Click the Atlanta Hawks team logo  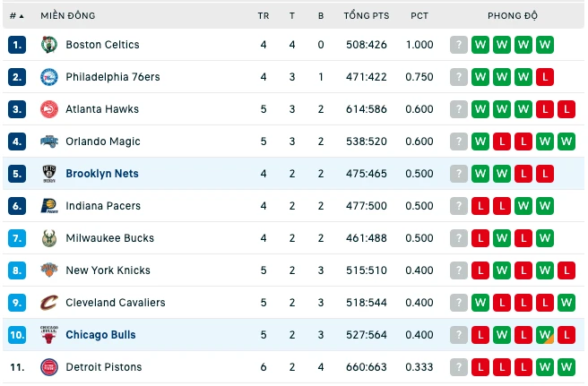[49, 109]
